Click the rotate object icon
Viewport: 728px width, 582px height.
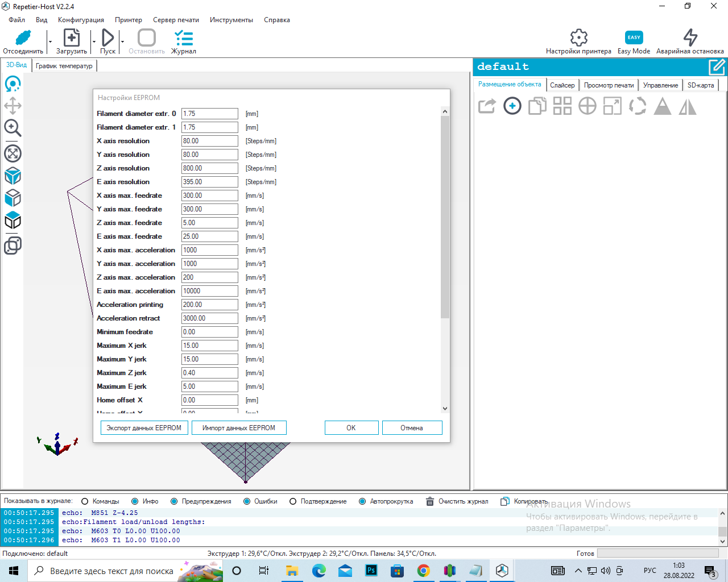coord(638,106)
